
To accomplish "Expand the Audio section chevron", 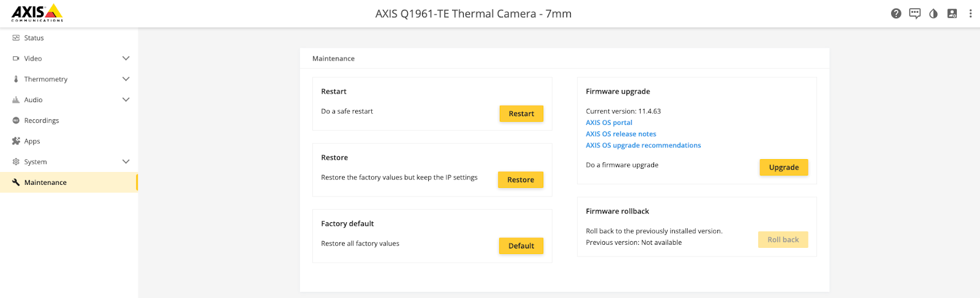I will pos(126,100).
